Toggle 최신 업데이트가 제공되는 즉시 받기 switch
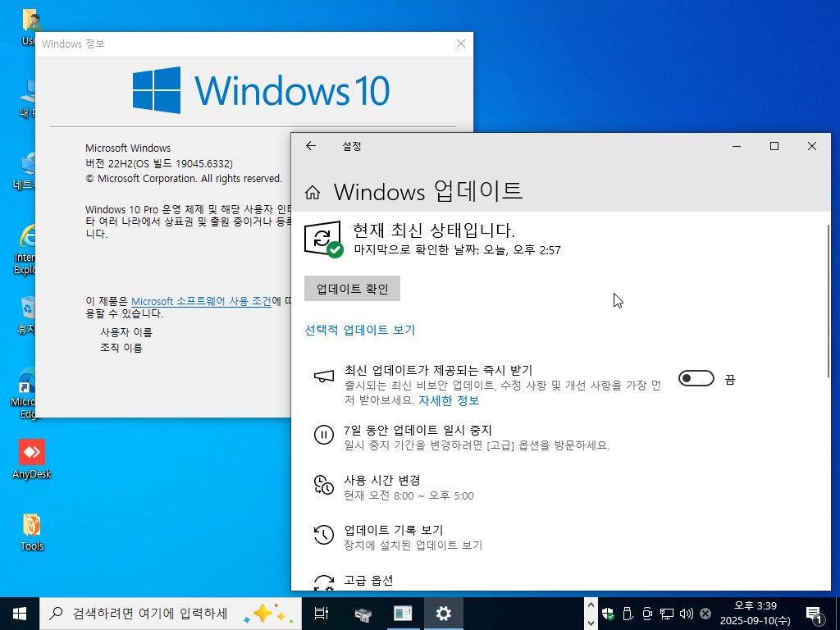 pyautogui.click(x=696, y=379)
